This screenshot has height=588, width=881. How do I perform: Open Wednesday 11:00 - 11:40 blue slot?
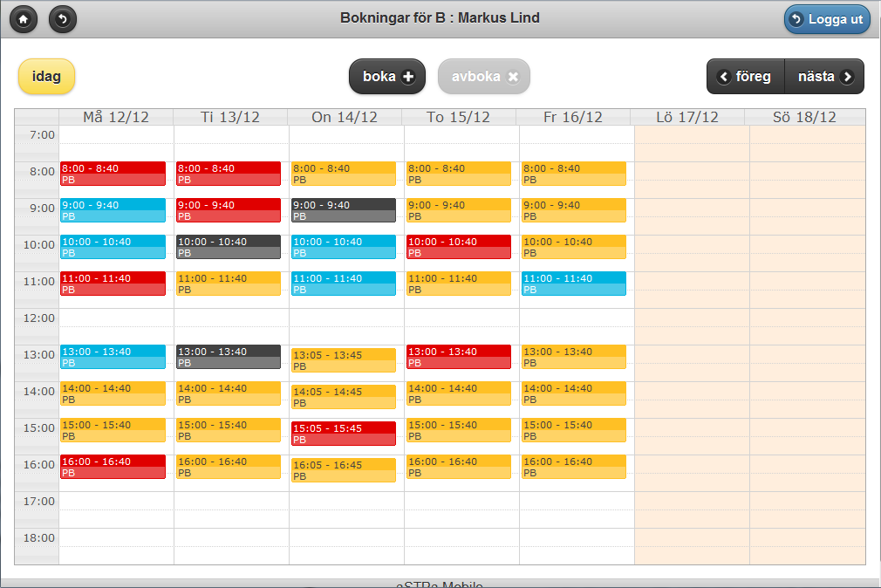pos(344,284)
